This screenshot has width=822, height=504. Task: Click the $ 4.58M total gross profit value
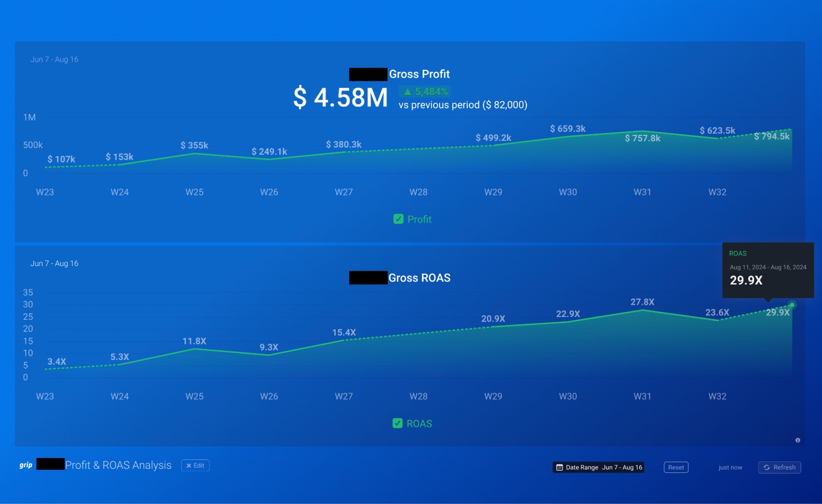(341, 98)
